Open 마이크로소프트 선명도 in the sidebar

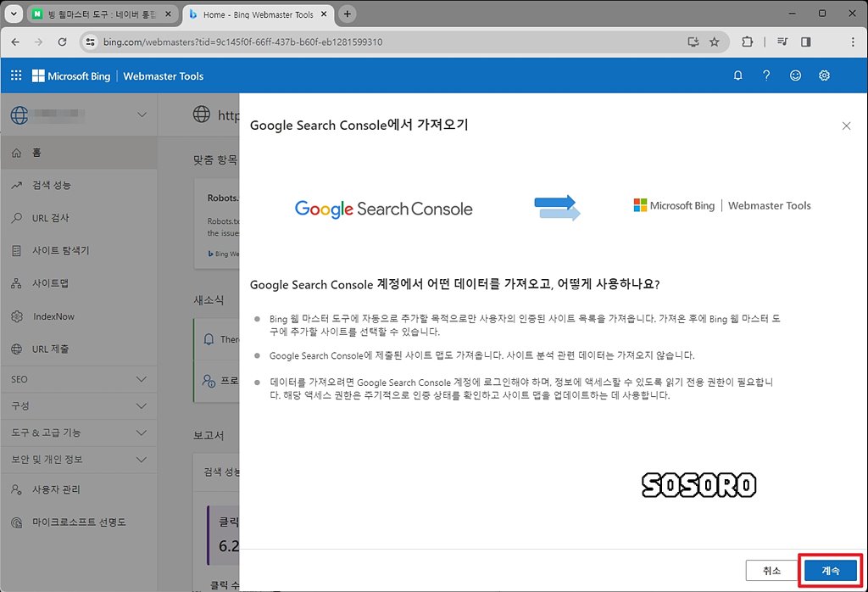click(79, 522)
